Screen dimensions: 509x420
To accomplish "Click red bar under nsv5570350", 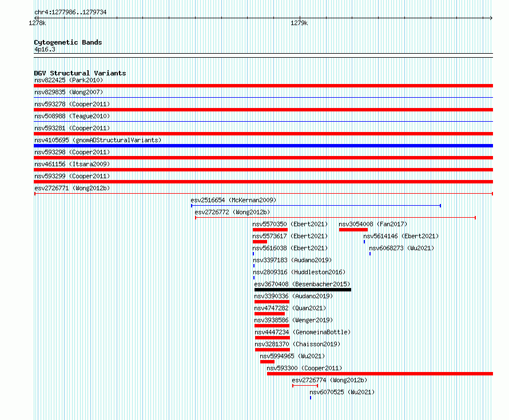I will click(x=270, y=230).
